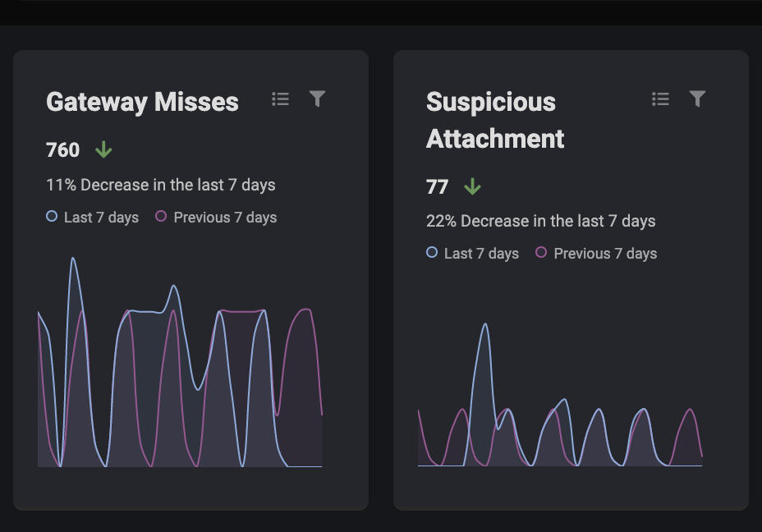Select the 11% Decrease summary text
The width and height of the screenshot is (762, 532).
[161, 185]
